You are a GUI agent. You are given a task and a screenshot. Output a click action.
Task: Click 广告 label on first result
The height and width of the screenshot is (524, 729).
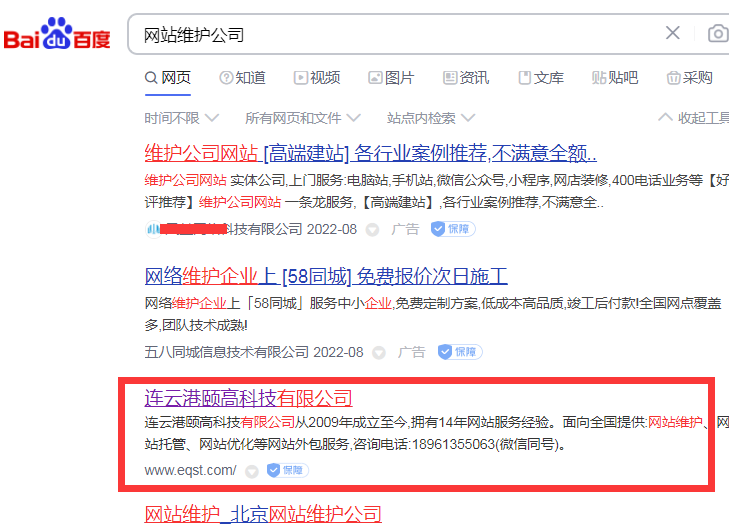[405, 229]
